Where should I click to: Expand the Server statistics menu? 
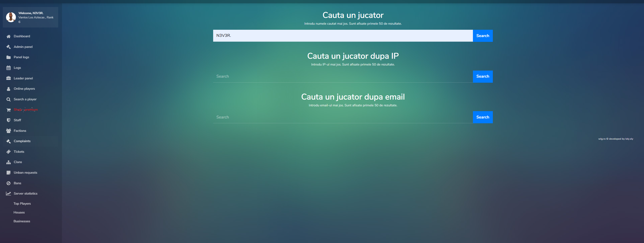click(25, 194)
